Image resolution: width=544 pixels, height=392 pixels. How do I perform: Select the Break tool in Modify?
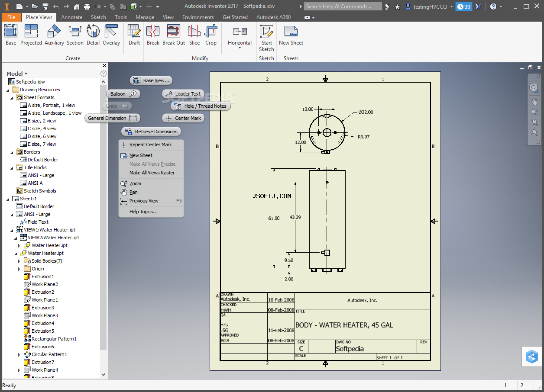click(153, 35)
